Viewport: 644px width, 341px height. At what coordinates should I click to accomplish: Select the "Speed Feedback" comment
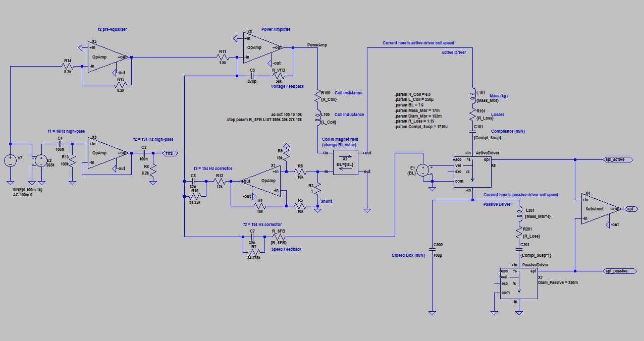click(x=286, y=249)
